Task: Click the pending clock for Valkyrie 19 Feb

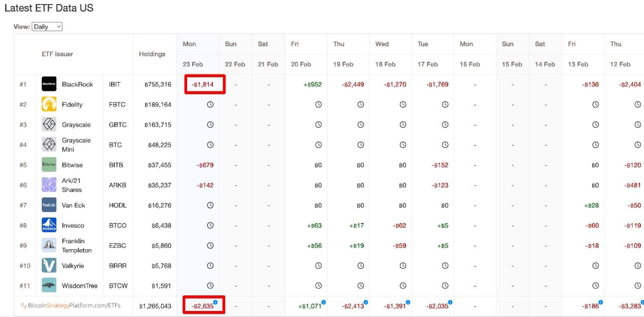Action: pyautogui.click(x=360, y=265)
